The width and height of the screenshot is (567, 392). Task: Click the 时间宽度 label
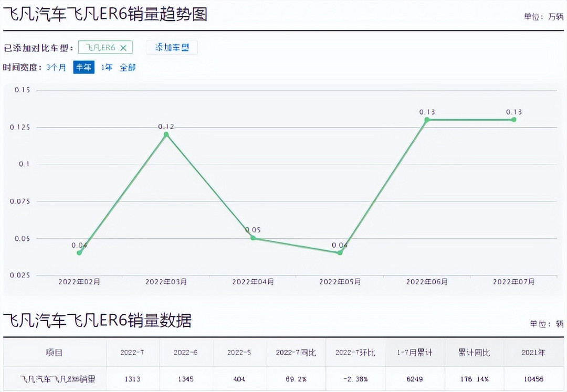click(x=23, y=68)
